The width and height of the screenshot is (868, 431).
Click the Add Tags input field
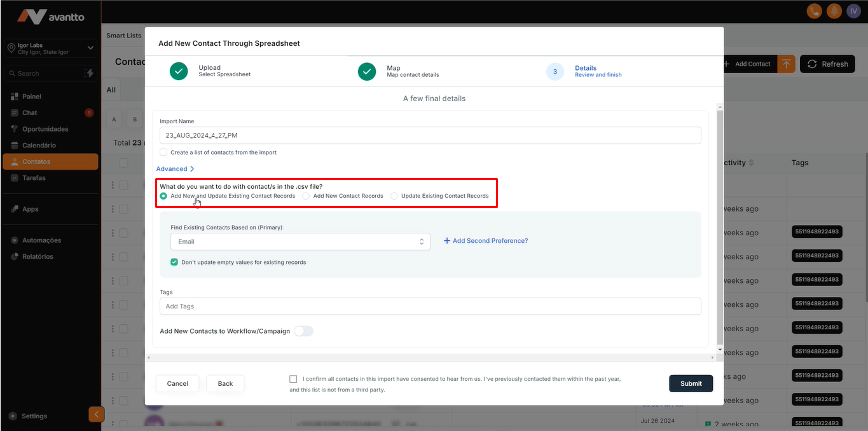click(x=430, y=306)
